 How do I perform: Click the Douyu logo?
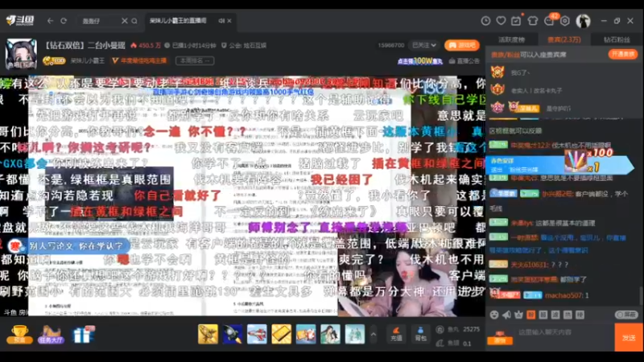click(x=19, y=20)
